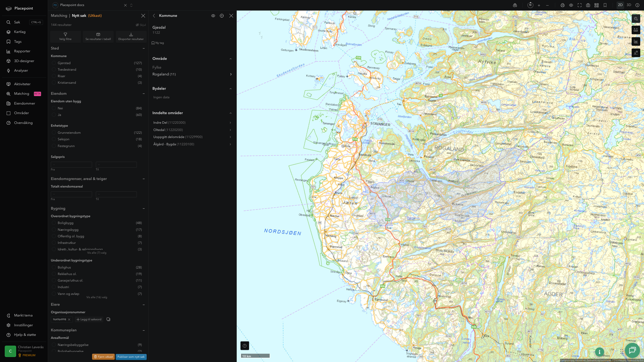Click Se resultater i tabell
Image resolution: width=644 pixels, height=362 pixels.
(98, 36)
